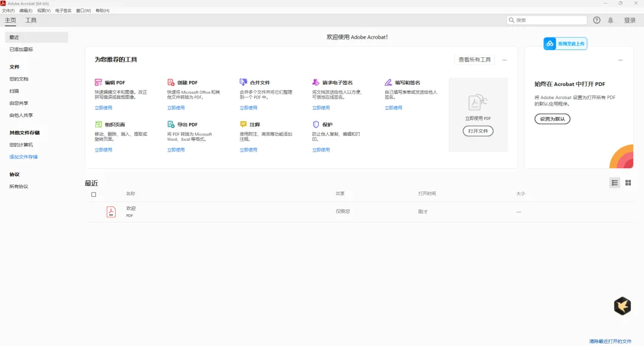Click 立即使用 under 请求电子签名
Viewport: 644px width, 346px height.
(321, 107)
